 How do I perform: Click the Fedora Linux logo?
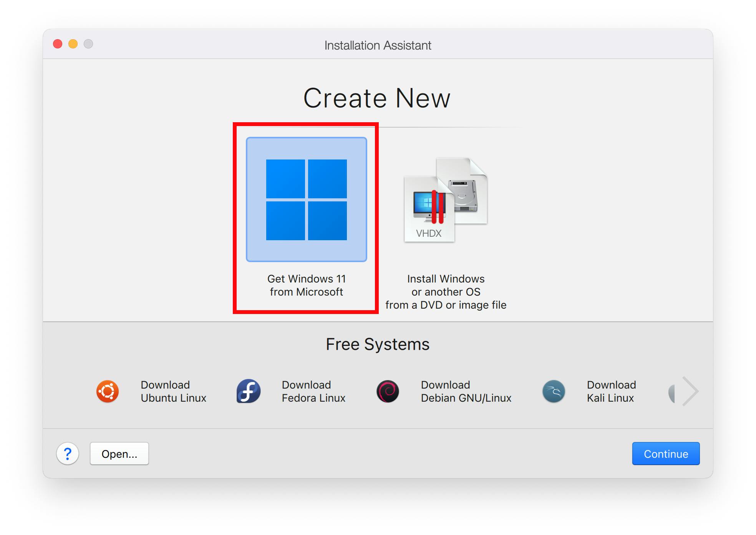point(248,392)
